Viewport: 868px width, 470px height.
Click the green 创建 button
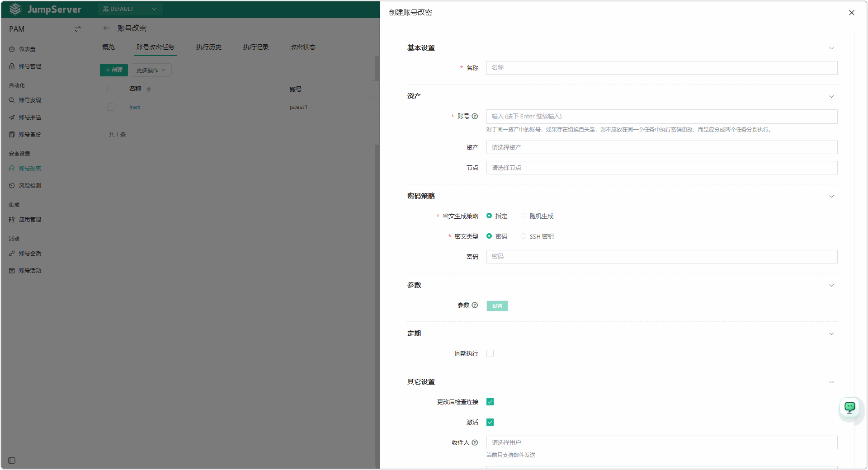[x=114, y=70]
